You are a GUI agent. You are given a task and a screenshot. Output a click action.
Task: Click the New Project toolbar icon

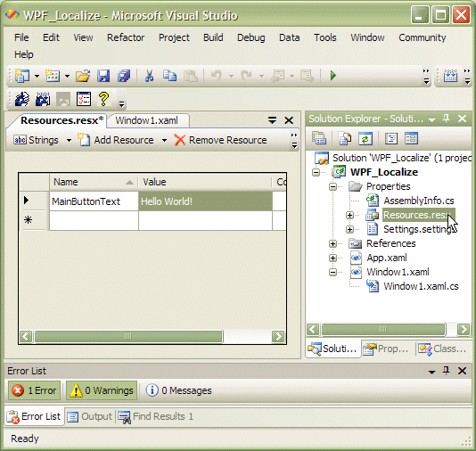(x=22, y=76)
